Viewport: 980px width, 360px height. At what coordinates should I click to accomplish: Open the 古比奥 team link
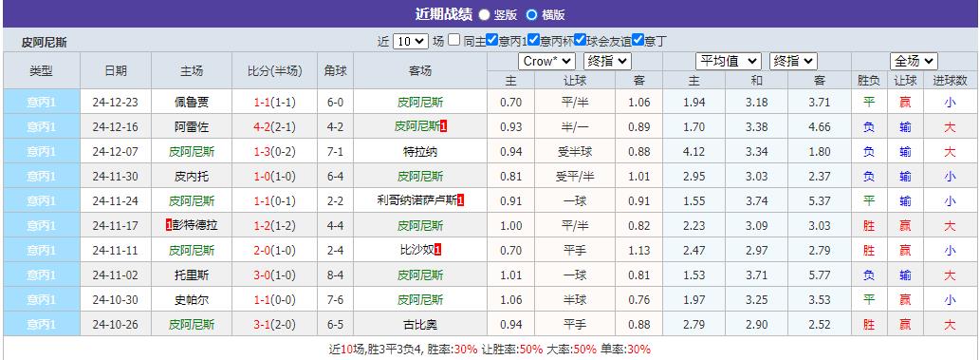click(420, 325)
